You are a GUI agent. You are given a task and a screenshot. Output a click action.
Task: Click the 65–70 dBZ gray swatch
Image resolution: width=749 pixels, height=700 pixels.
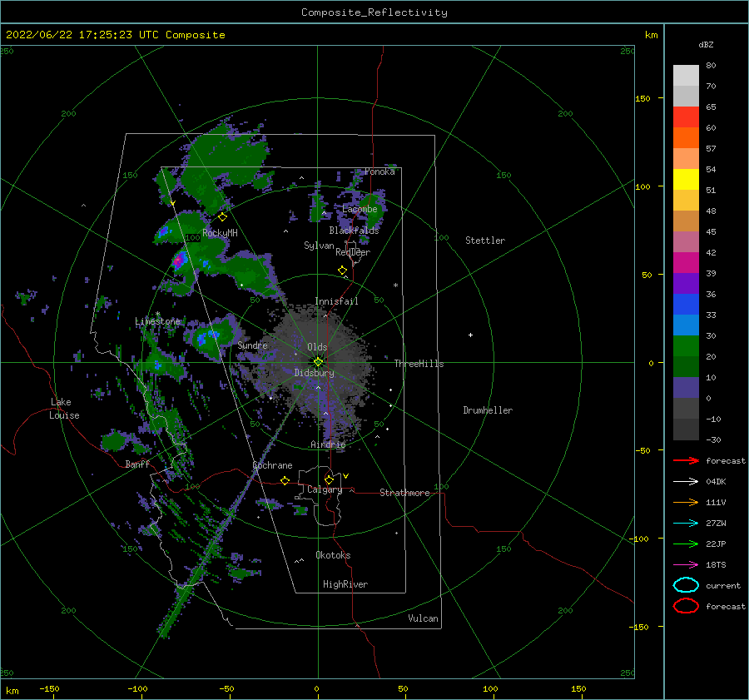pos(686,96)
